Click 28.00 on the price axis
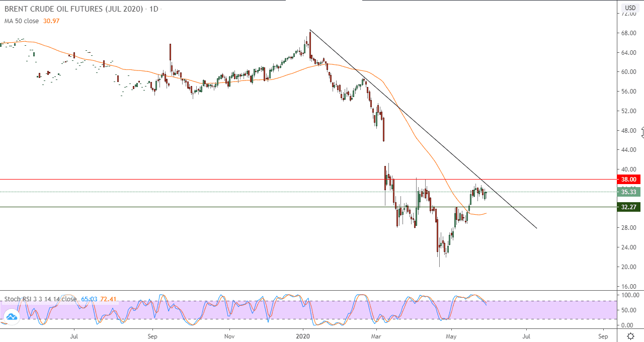644x342 pixels. click(x=629, y=228)
